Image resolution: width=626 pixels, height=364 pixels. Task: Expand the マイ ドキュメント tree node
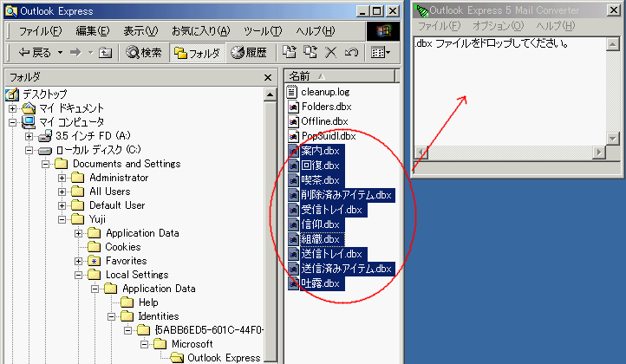pos(12,108)
